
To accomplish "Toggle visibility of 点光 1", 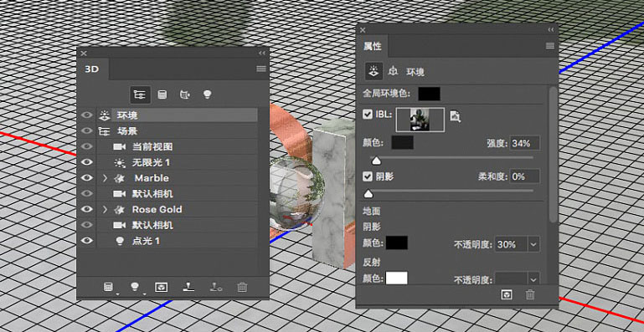I will [x=86, y=241].
